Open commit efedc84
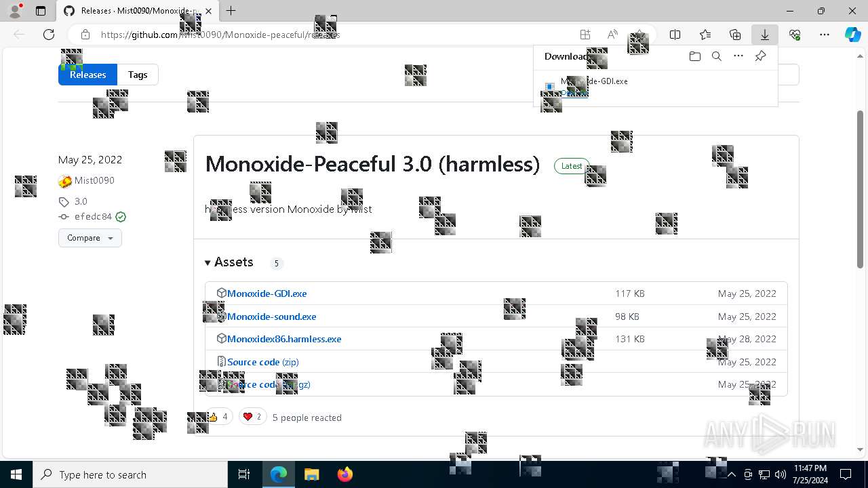 click(93, 217)
